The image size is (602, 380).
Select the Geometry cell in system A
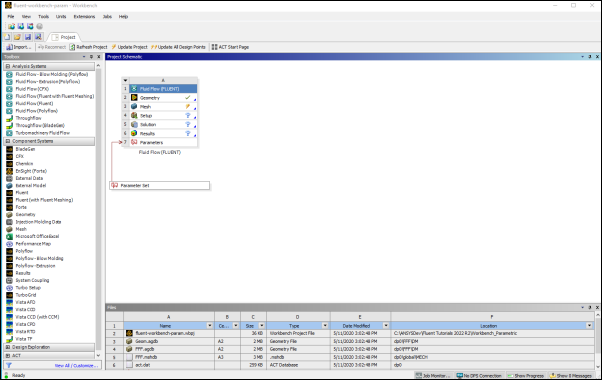(164, 98)
